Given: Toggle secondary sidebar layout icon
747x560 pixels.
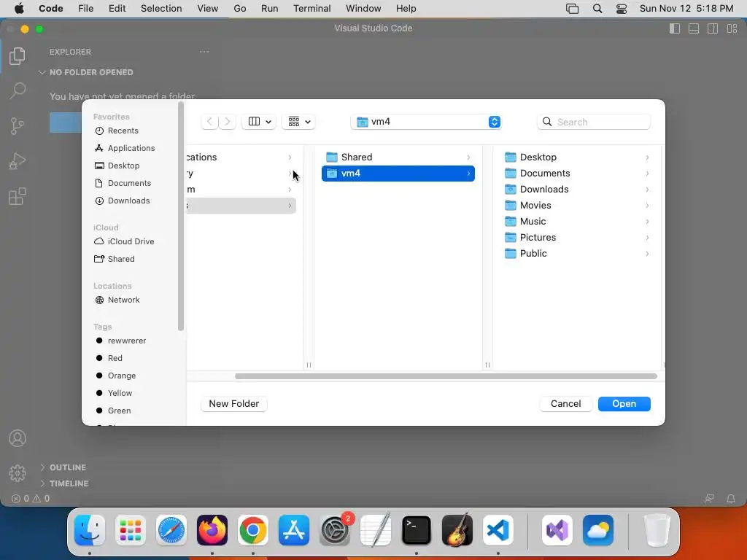Looking at the screenshot, I should coord(713,28).
